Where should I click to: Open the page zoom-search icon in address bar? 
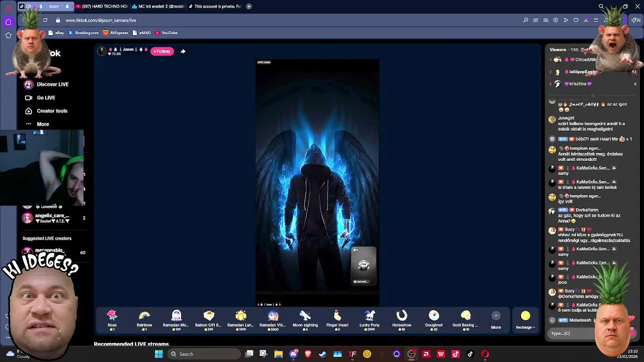pyautogui.click(x=526, y=20)
